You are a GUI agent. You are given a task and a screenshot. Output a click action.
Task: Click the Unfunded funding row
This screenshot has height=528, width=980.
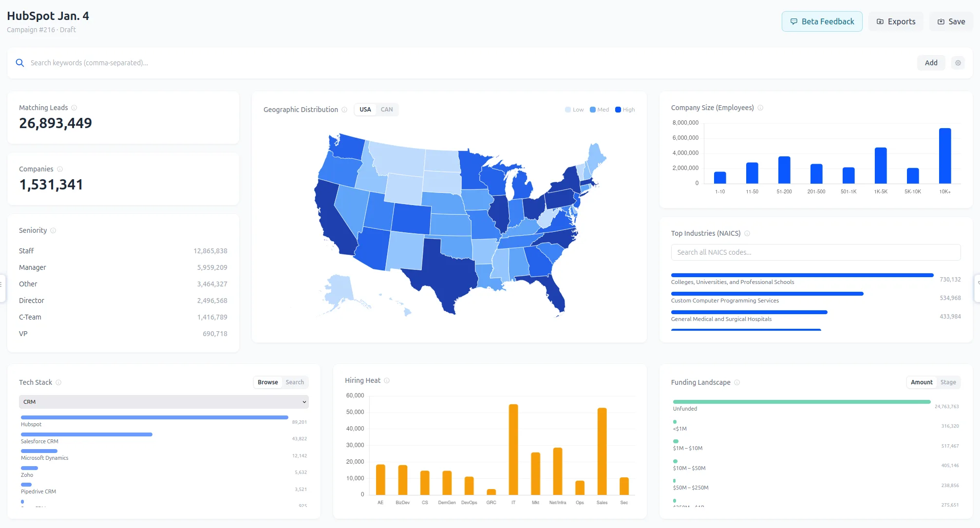coord(816,406)
